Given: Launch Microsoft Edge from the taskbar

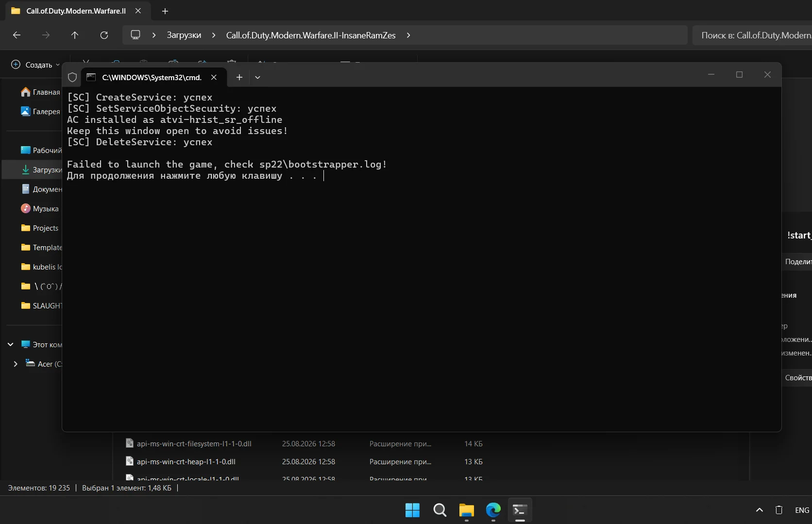Looking at the screenshot, I should click(x=493, y=510).
